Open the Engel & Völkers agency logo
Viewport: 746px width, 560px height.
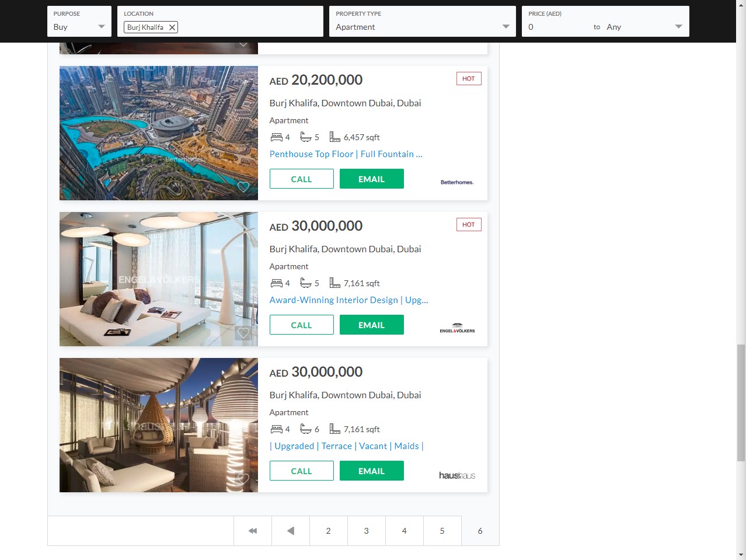point(457,328)
